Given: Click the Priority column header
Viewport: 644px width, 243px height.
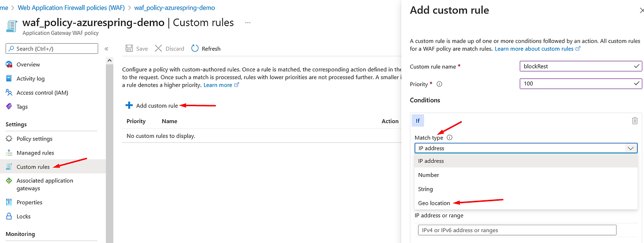Looking at the screenshot, I should (136, 121).
